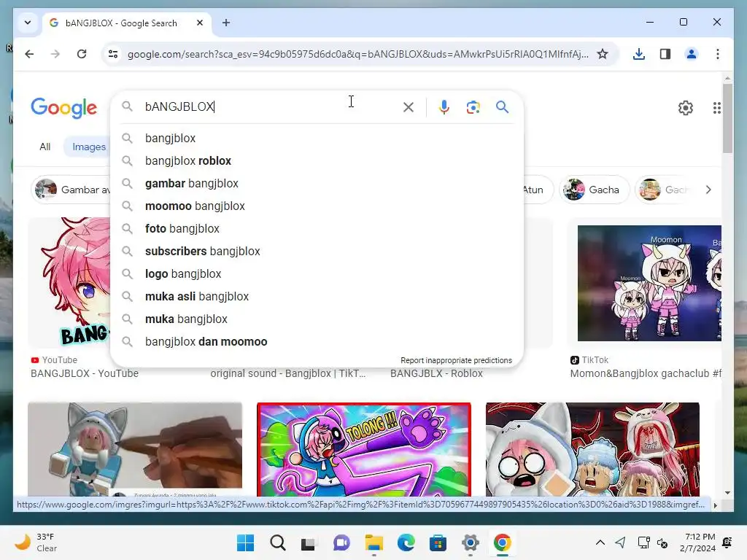Open Chrome downloads icon
The height and width of the screenshot is (560, 747).
639,54
